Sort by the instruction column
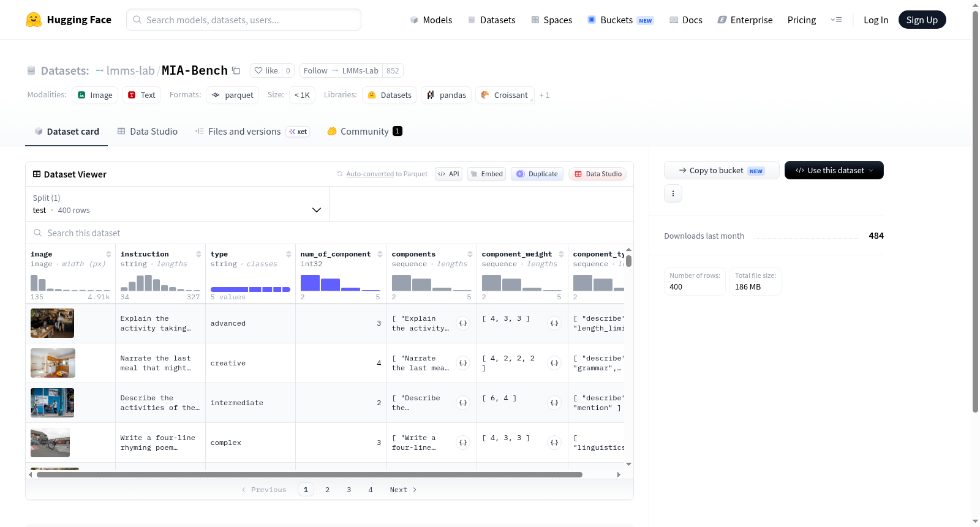The width and height of the screenshot is (980, 527). tap(198, 254)
